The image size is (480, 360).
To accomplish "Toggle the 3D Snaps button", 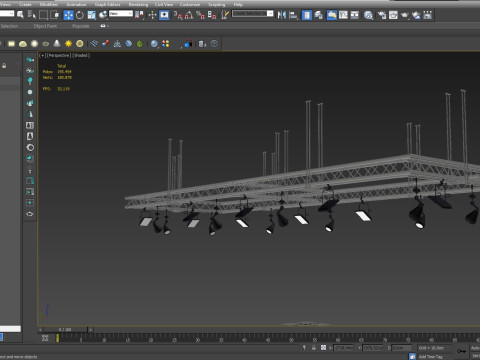I will click(x=178, y=15).
